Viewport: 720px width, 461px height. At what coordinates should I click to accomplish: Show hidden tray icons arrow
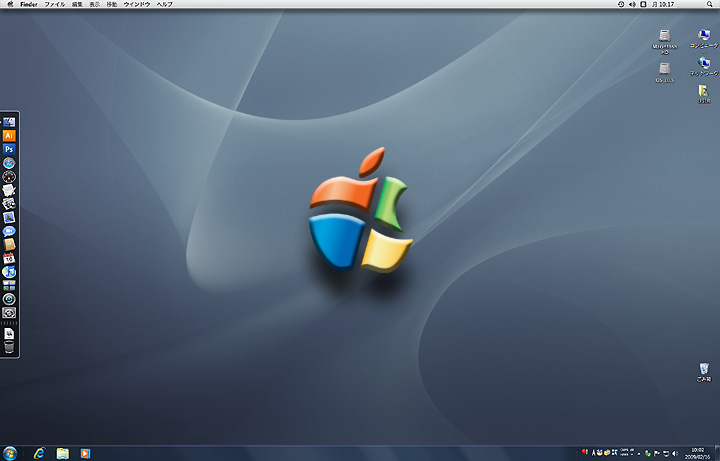point(639,454)
